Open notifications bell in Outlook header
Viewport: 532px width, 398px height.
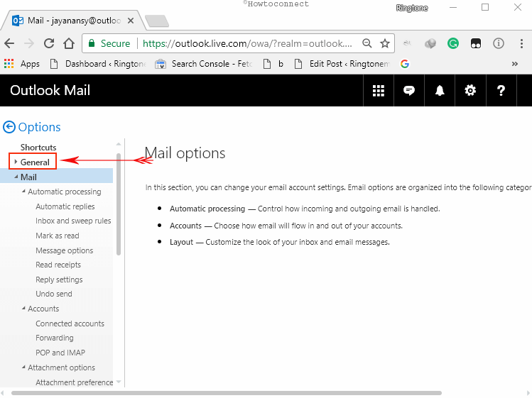tap(440, 91)
